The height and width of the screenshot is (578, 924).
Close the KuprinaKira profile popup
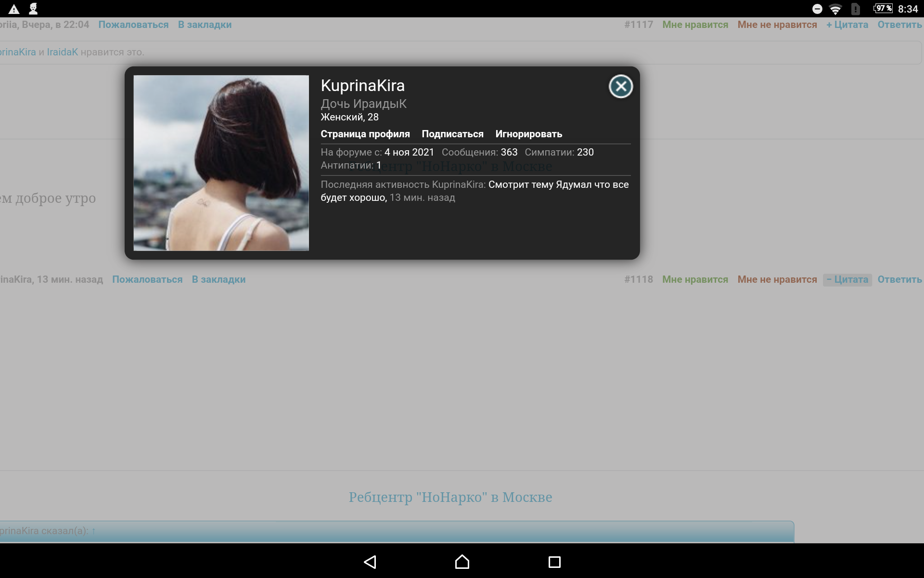pos(620,87)
